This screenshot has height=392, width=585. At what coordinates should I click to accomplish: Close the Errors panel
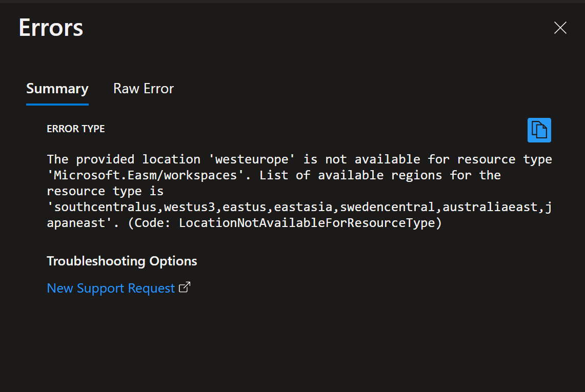pos(560,28)
